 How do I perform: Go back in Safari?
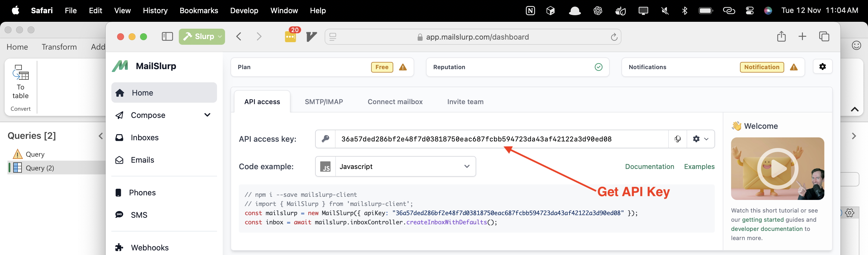pos(239,36)
